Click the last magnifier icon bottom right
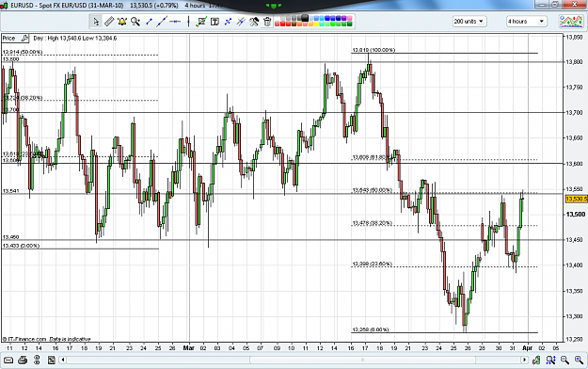The image size is (588, 369). coord(579,360)
